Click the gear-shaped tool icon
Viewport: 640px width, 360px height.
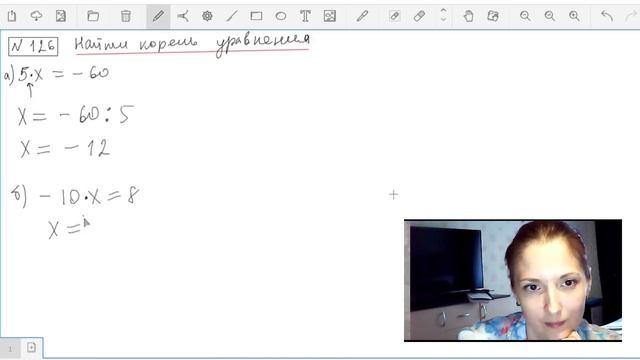click(x=207, y=16)
